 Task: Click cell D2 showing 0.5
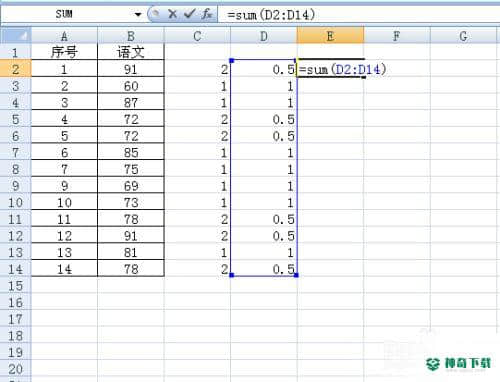[x=264, y=69]
